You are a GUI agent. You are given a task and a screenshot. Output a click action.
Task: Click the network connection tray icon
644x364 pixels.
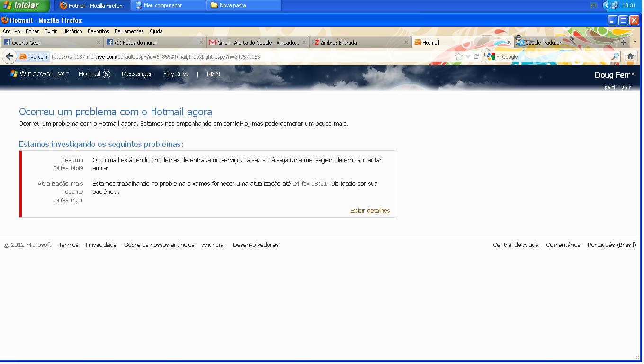click(x=615, y=5)
